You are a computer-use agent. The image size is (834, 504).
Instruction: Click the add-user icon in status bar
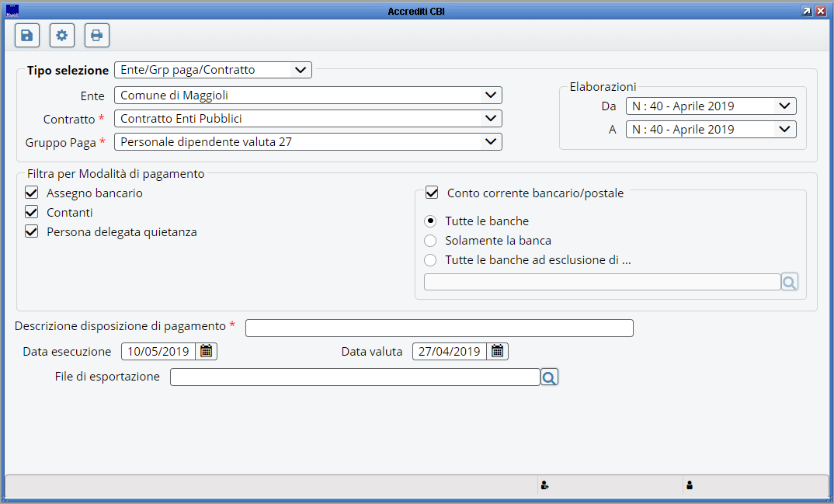[544, 485]
